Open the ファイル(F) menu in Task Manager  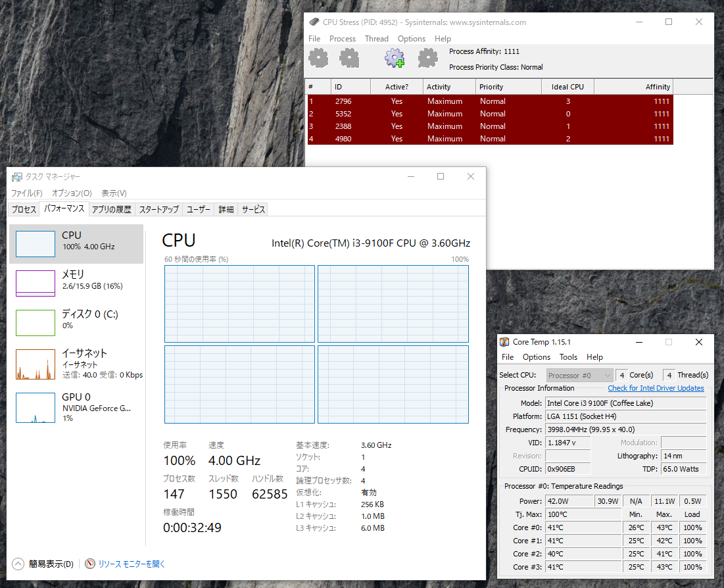click(x=27, y=193)
